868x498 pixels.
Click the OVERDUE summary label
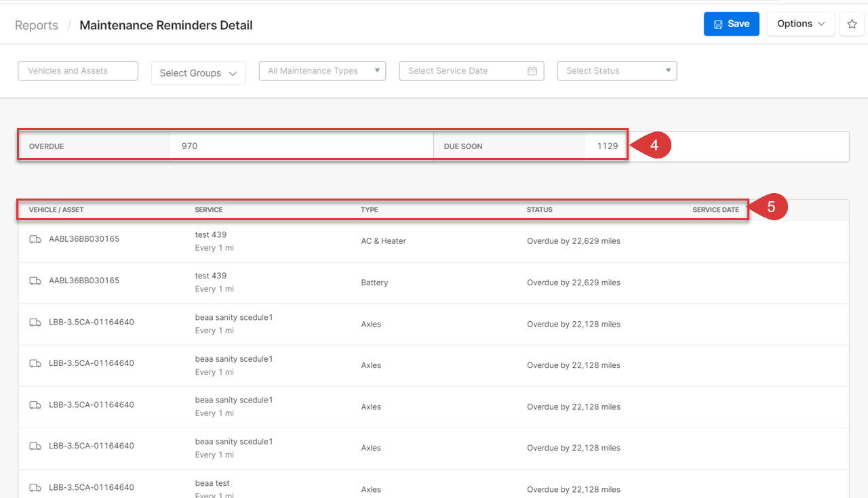pyautogui.click(x=46, y=146)
